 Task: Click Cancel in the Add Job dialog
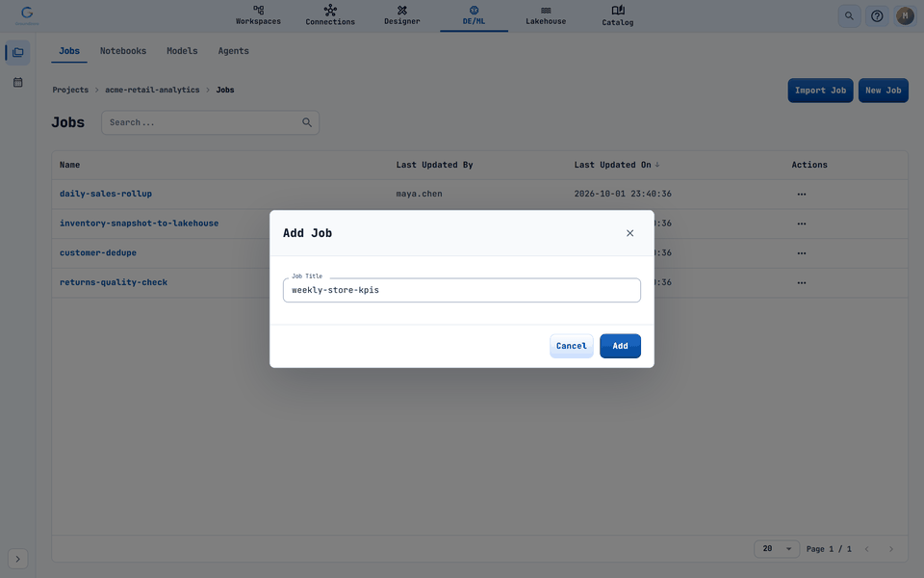click(x=571, y=346)
